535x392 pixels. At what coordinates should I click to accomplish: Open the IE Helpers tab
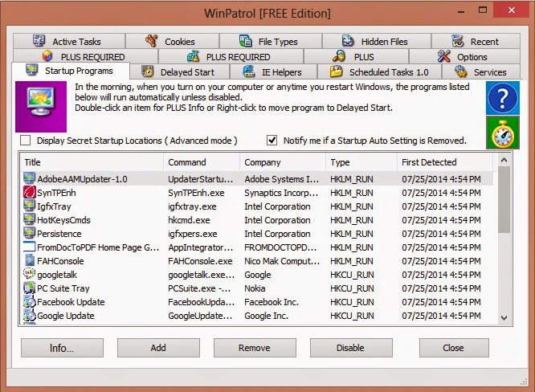[x=274, y=72]
